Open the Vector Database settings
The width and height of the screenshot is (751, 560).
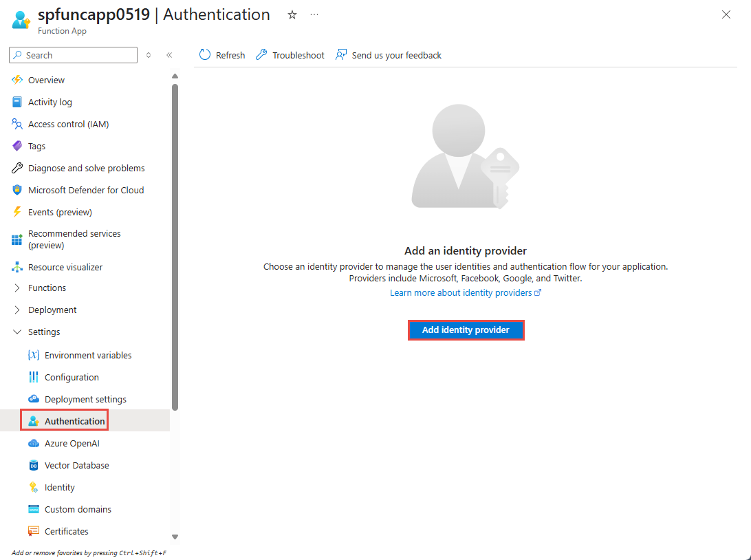[77, 464]
